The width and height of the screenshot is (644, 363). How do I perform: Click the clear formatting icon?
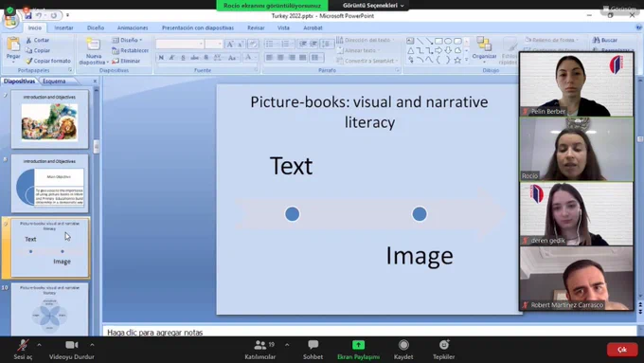pos(253,44)
